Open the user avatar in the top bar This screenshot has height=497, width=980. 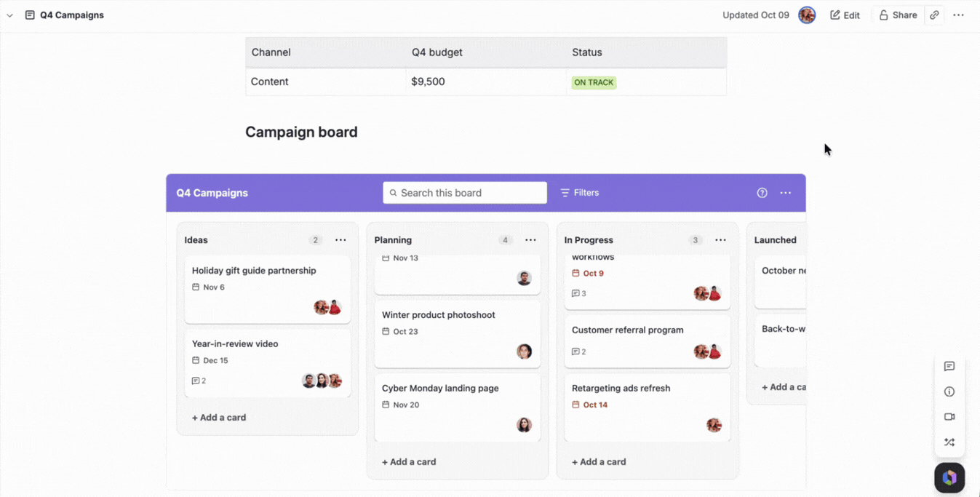pos(807,15)
